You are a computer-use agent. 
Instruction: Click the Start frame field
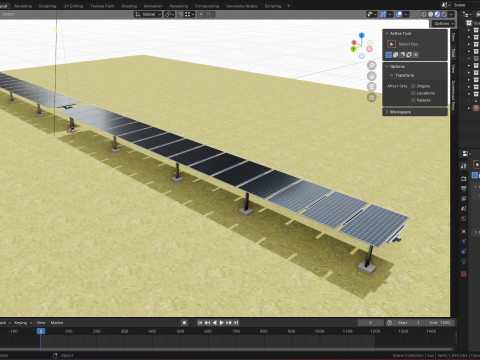click(409, 323)
